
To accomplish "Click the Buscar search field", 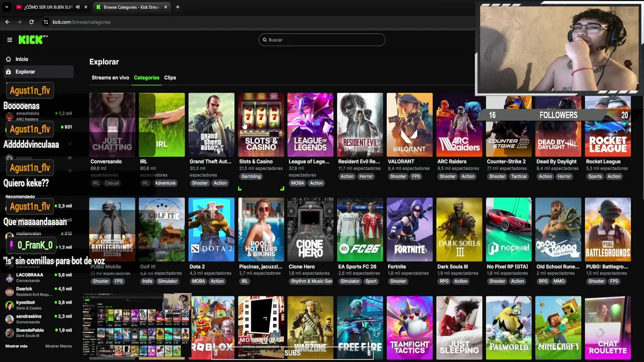I will click(322, 40).
